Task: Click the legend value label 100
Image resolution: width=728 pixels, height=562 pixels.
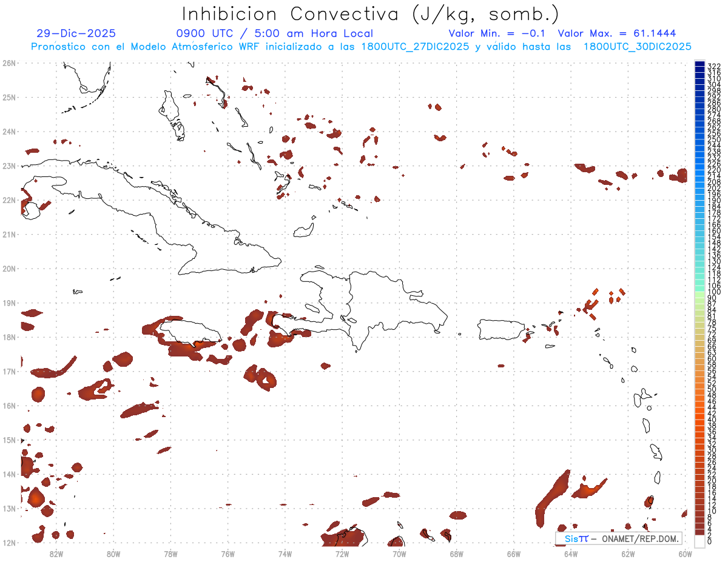Action: (714, 292)
